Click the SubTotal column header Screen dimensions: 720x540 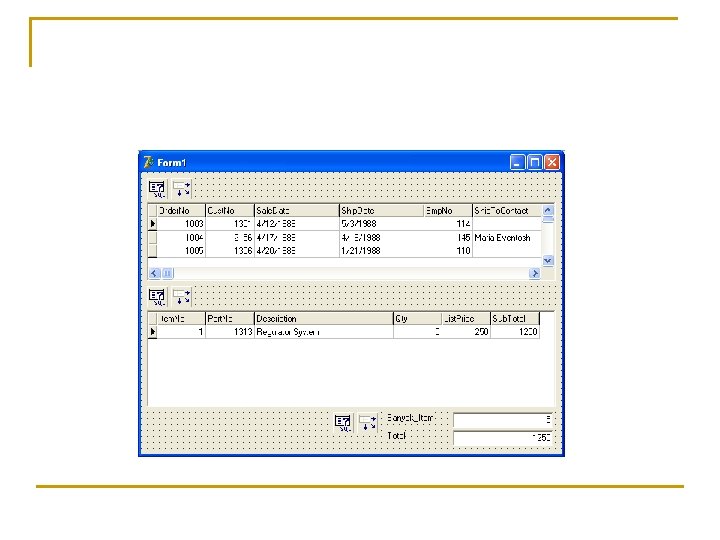click(515, 319)
